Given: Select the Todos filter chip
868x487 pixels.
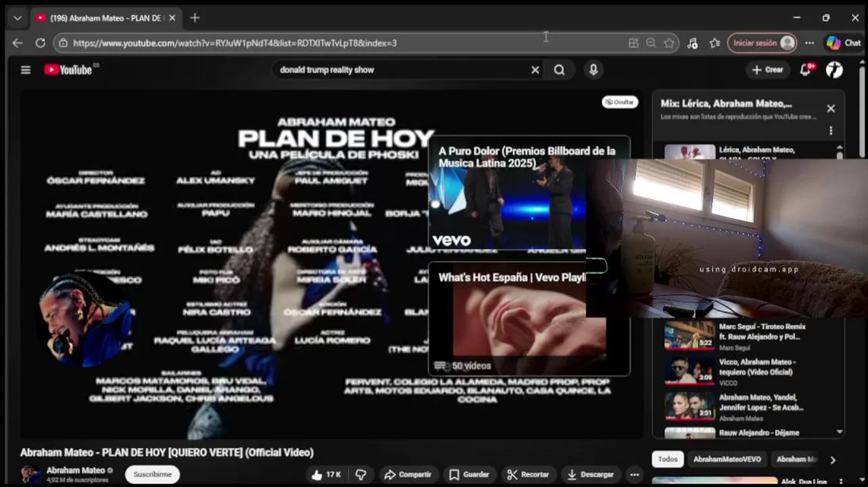Looking at the screenshot, I should coord(668,459).
